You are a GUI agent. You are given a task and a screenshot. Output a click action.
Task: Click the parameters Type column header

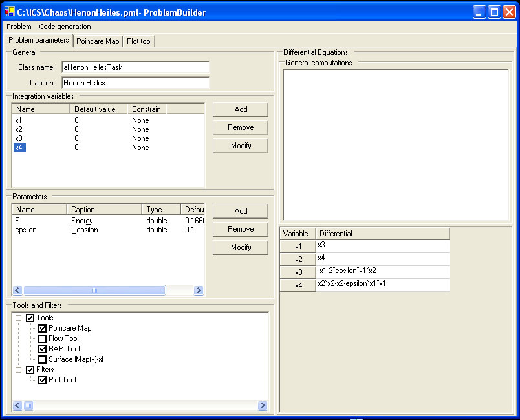coord(162,209)
